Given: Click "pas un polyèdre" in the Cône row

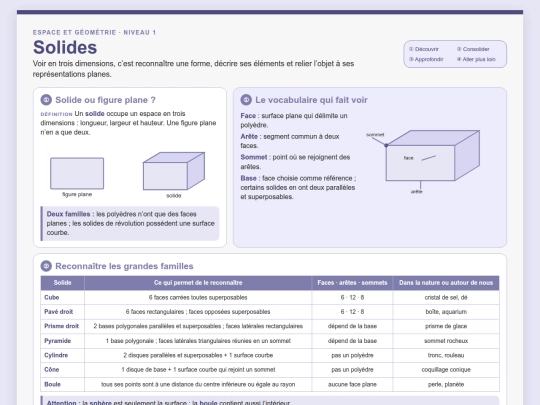Looking at the screenshot, I should [x=352, y=370].
